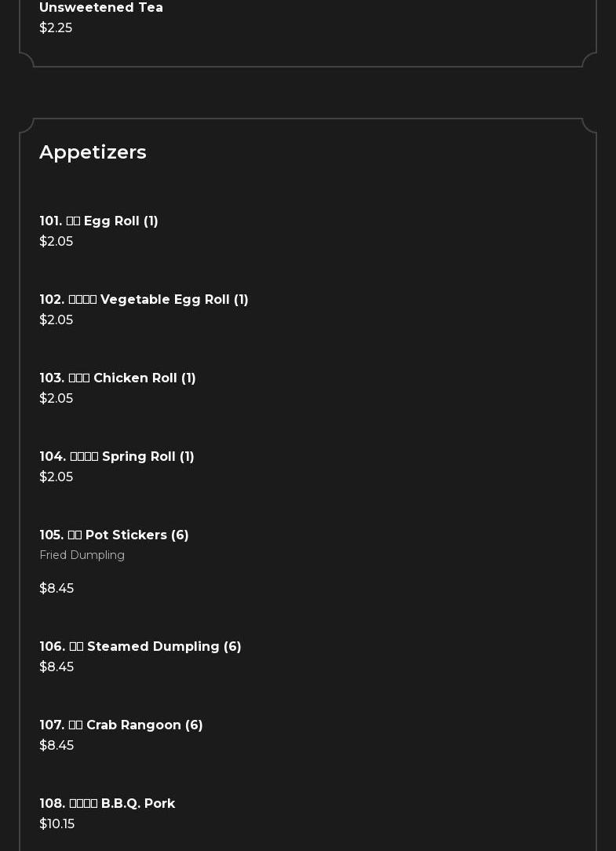
Task: Click the price under 103 Chicken Roll
Action: coord(56,399)
